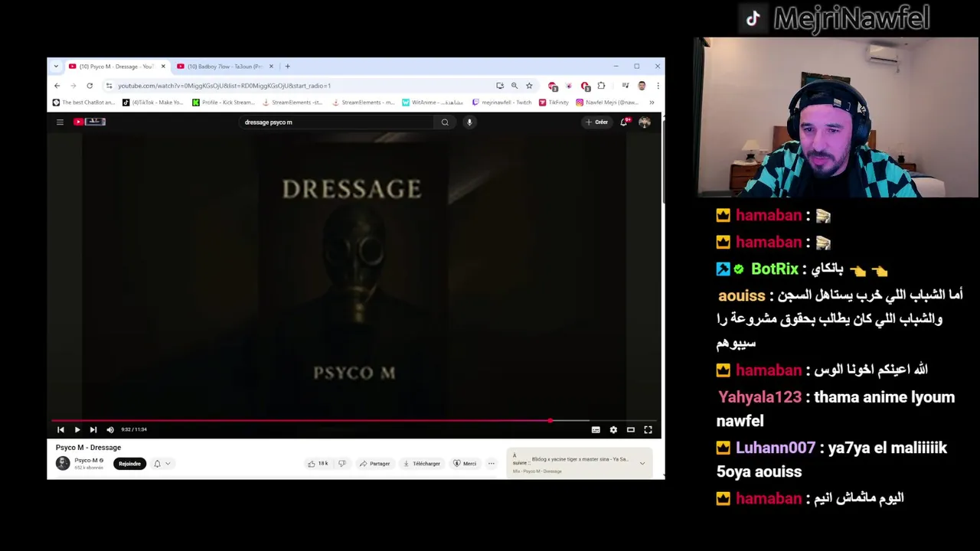This screenshot has height=551, width=980.
Task: Open WitAnime bookmark
Action: [x=433, y=103]
